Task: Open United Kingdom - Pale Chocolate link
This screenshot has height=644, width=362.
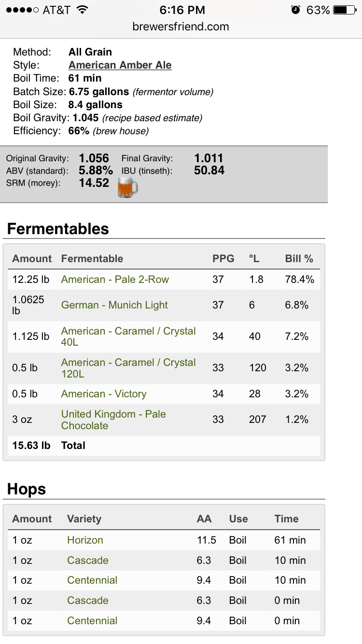Action: [x=113, y=420]
